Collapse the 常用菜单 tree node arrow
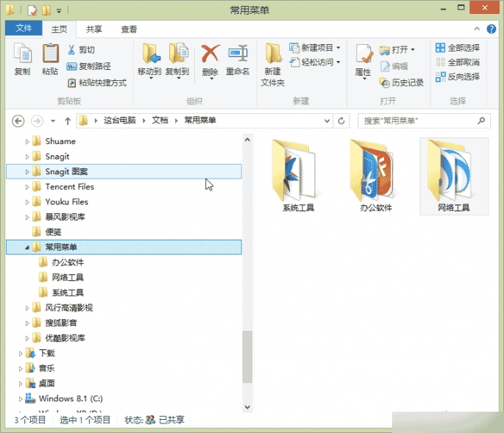 click(x=27, y=247)
